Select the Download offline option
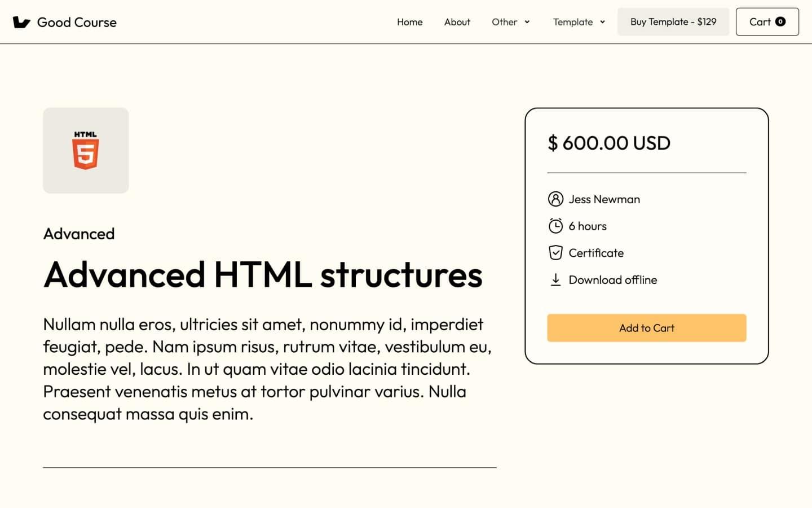 [613, 279]
